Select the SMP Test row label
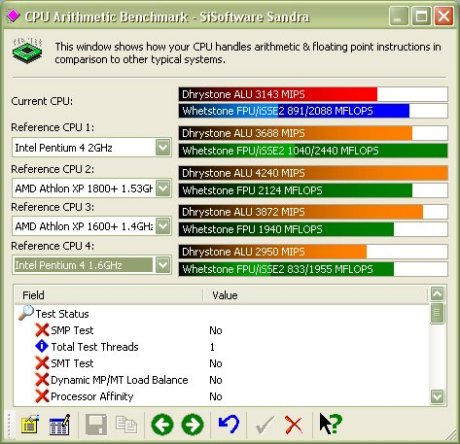Image resolution: width=460 pixels, height=444 pixels. pos(72,330)
